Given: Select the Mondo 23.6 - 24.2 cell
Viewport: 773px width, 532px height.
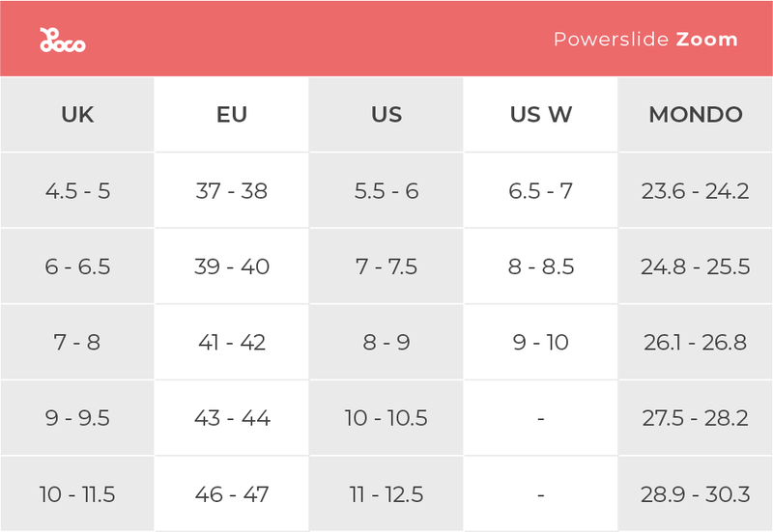Looking at the screenshot, I should point(696,191).
